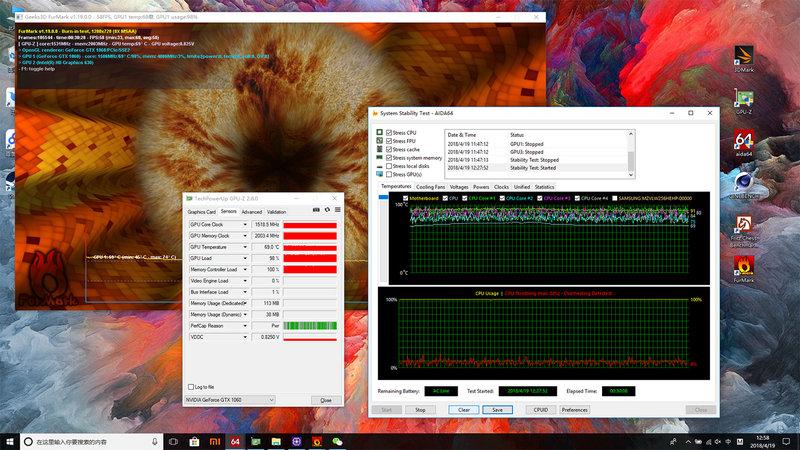This screenshot has width=800, height=450.
Task: Enable the SAMSUNG drive graph checkbox
Action: pos(614,198)
